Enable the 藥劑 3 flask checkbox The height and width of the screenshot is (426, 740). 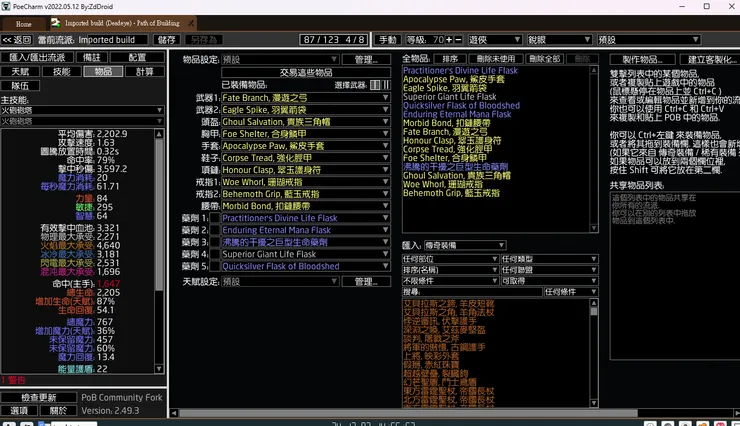[215, 242]
